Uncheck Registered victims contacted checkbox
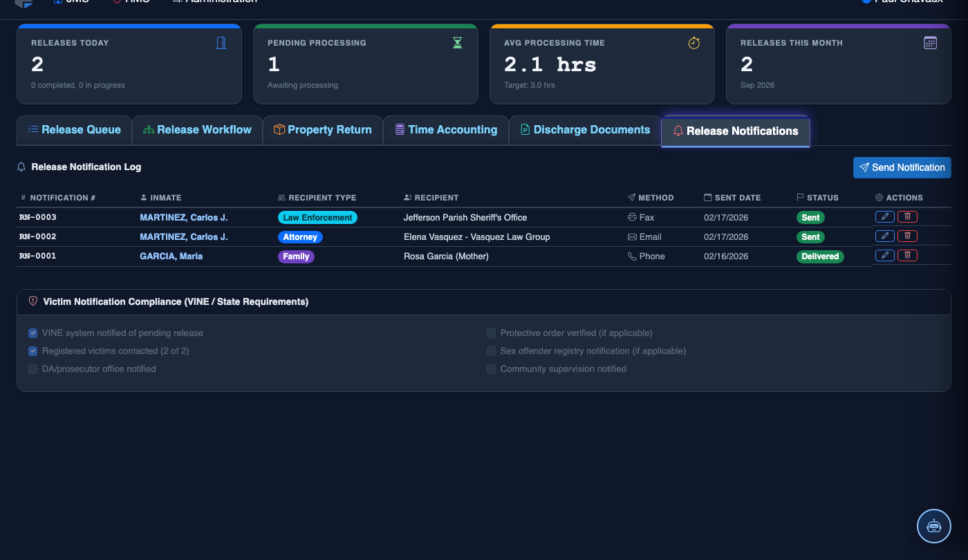968x560 pixels. [x=33, y=351]
